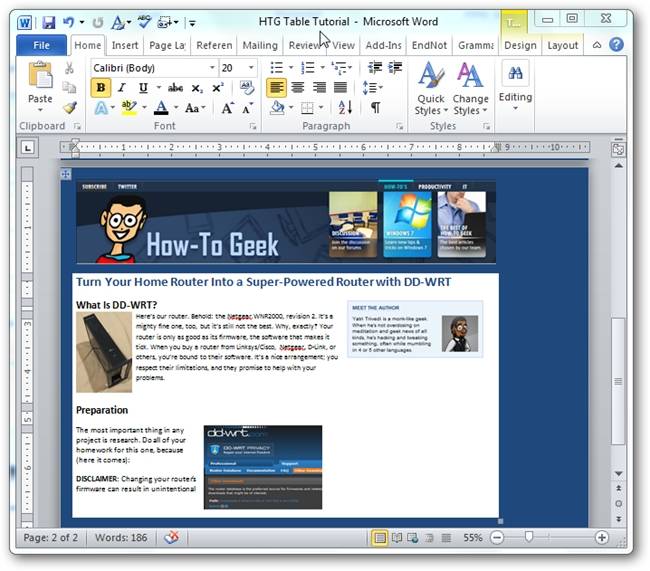650x571 pixels.
Task: Expand the Numbering list dropdown arrow
Action: click(x=322, y=67)
